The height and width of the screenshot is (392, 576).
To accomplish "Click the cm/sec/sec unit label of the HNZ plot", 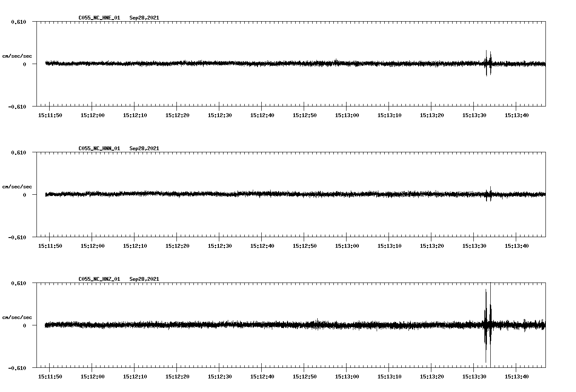I will (17, 317).
